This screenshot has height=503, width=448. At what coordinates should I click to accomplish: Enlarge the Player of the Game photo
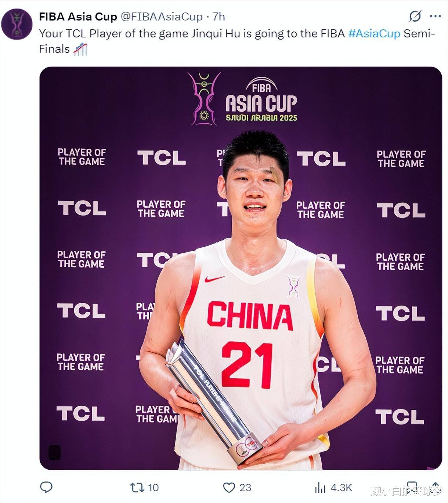[241, 268]
